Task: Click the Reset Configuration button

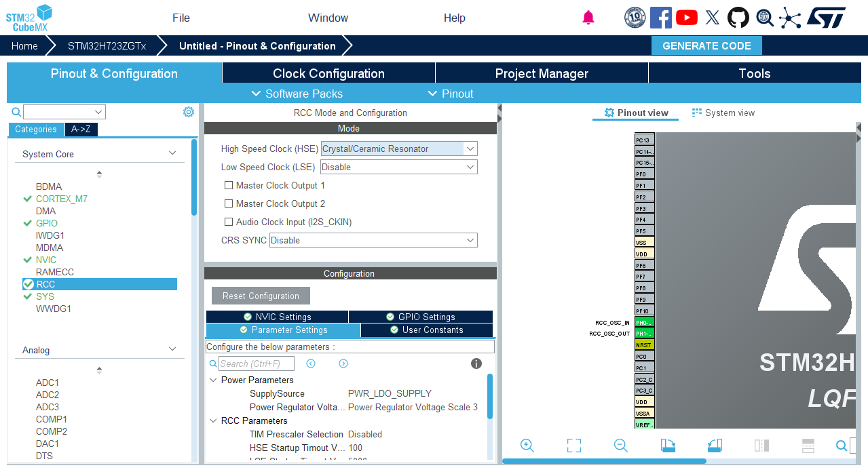Action: point(261,296)
